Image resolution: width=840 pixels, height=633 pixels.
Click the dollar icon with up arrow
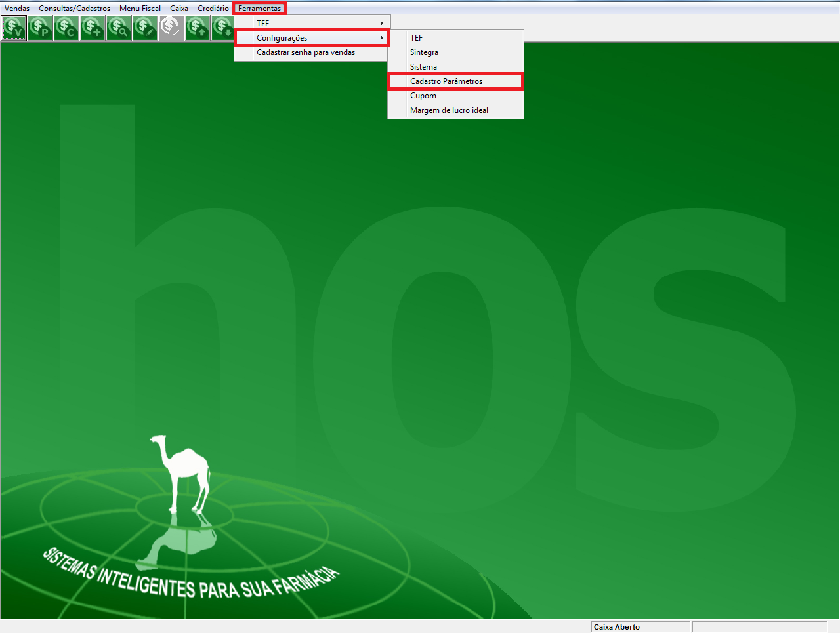[x=198, y=28]
